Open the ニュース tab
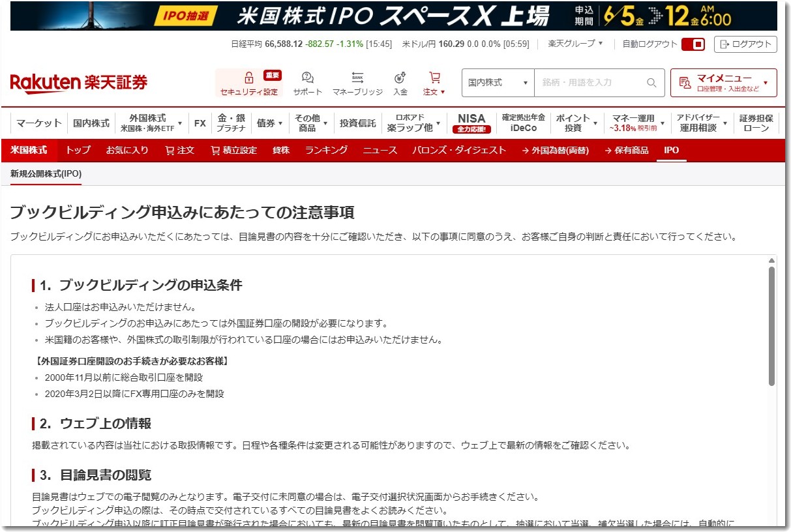This screenshot has width=791, height=532. click(380, 150)
